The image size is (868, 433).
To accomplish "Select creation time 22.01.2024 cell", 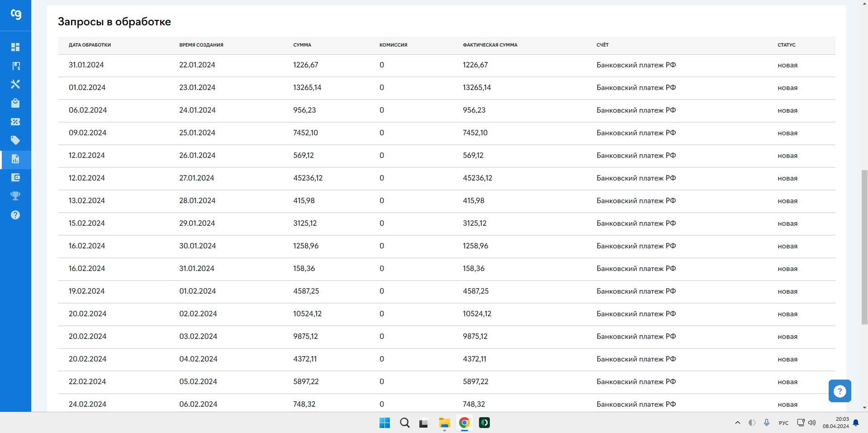I will coord(197,65).
